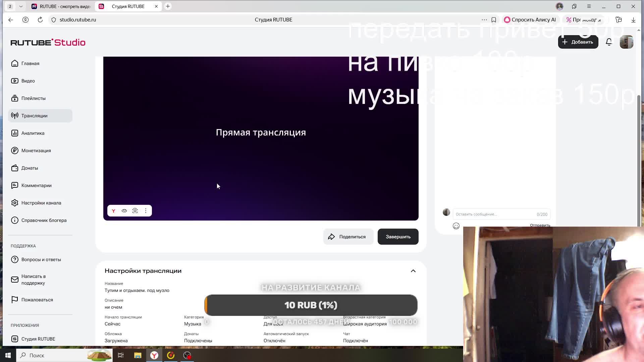Viewport: 644px width, 362px height.
Task: Open the browser address bar three-dot menu
Action: point(484,20)
